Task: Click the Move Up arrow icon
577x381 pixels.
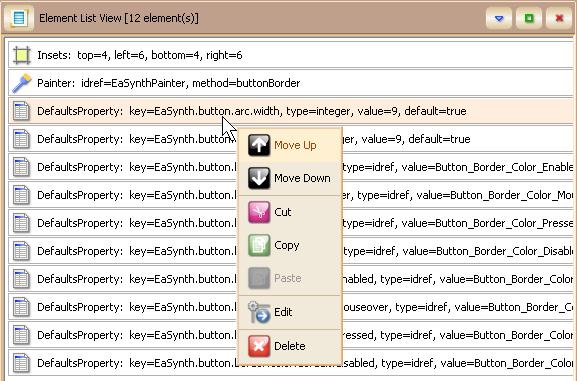Action: click(259, 145)
